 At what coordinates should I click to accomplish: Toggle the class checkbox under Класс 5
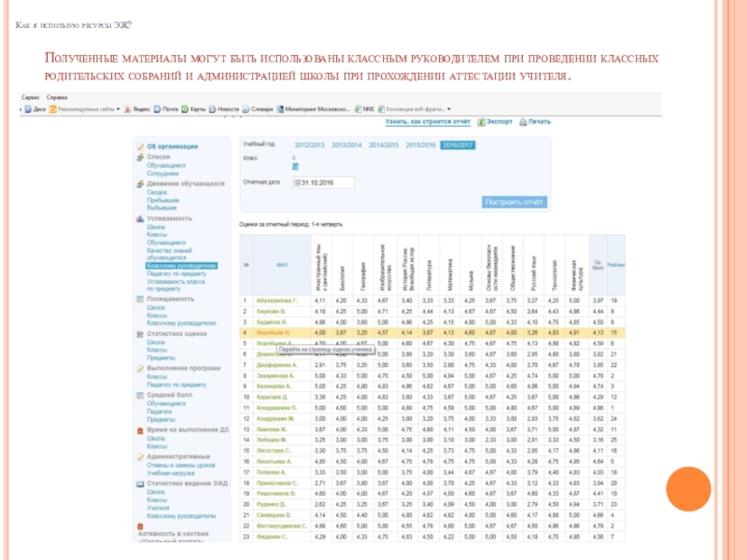pos(295,167)
